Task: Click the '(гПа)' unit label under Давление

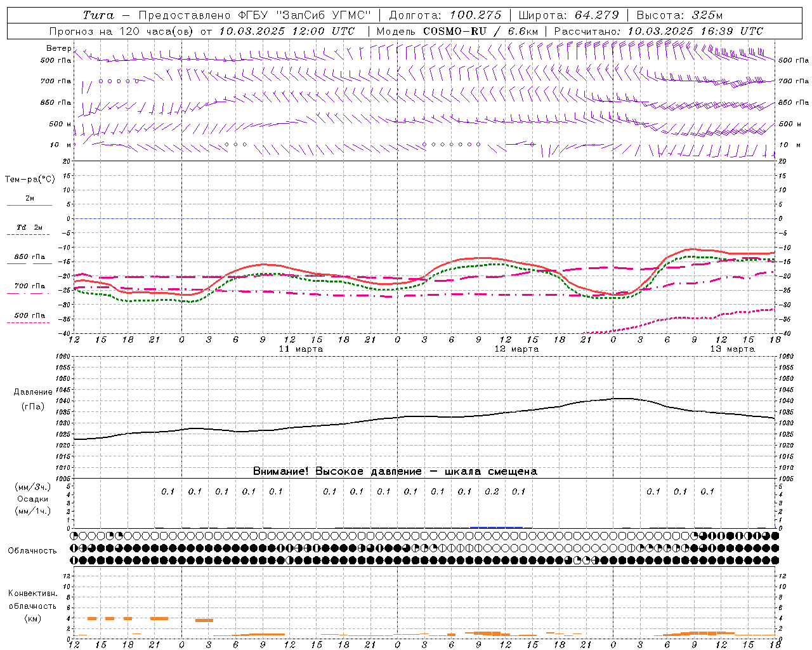Action: [x=33, y=406]
